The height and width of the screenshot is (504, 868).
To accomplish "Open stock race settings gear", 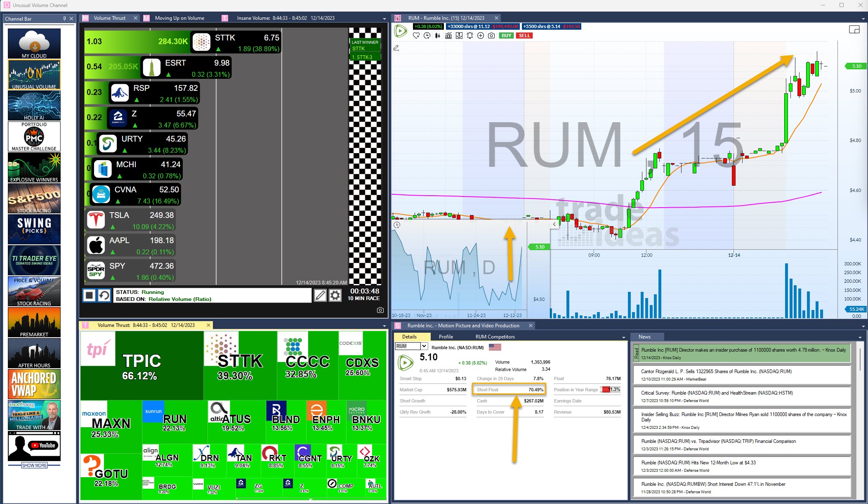I will click(x=335, y=295).
